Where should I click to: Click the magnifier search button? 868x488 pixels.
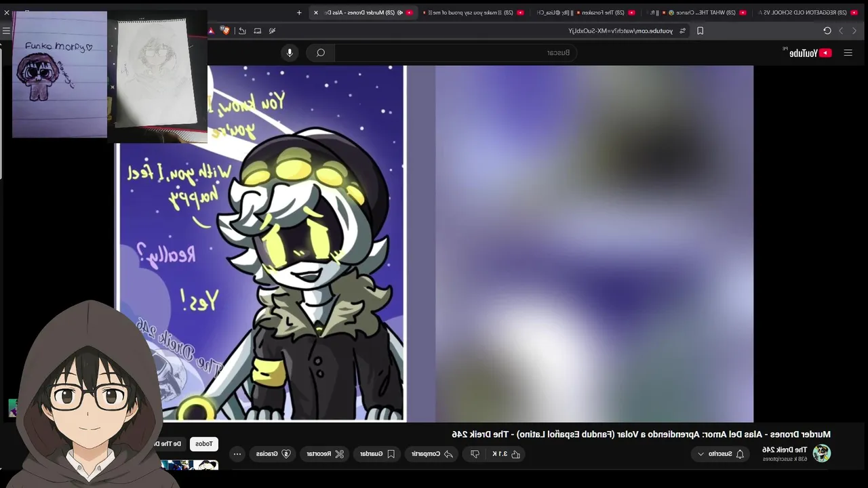pyautogui.click(x=321, y=53)
